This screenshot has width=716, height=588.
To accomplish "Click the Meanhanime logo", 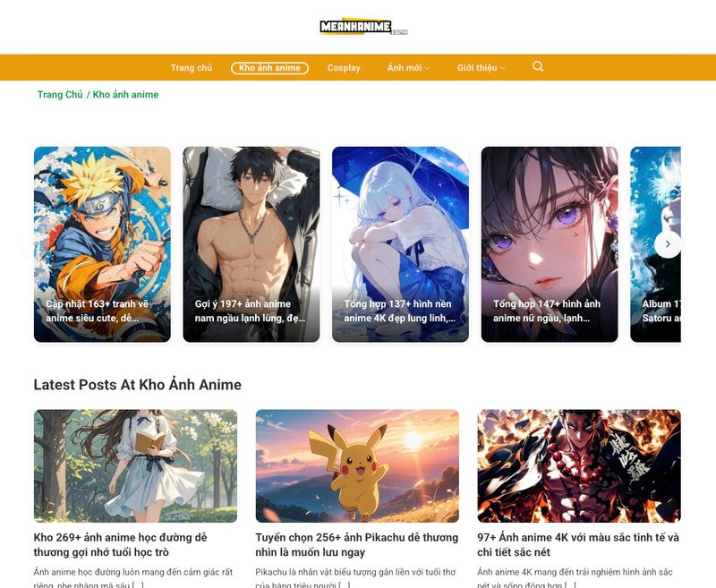I will [x=358, y=26].
